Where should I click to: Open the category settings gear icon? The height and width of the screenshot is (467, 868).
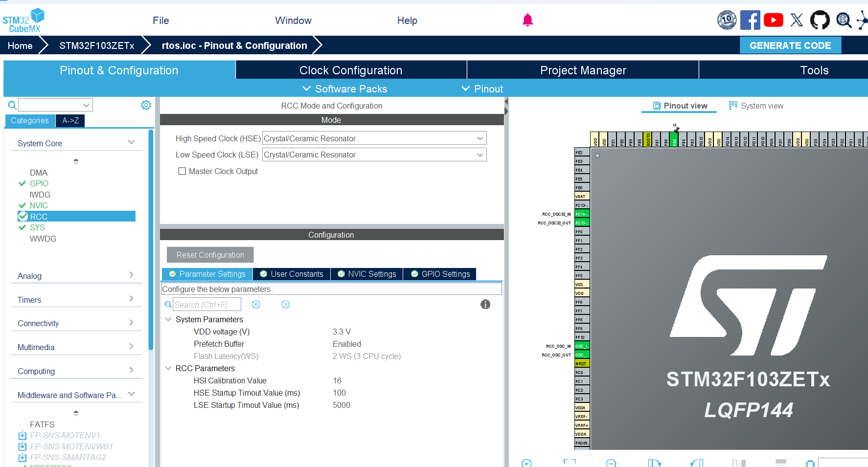pos(146,105)
